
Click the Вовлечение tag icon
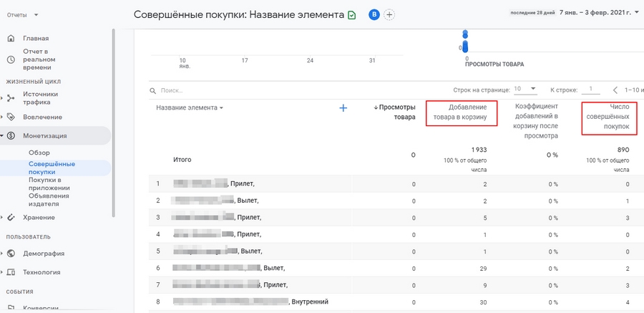click(x=11, y=117)
